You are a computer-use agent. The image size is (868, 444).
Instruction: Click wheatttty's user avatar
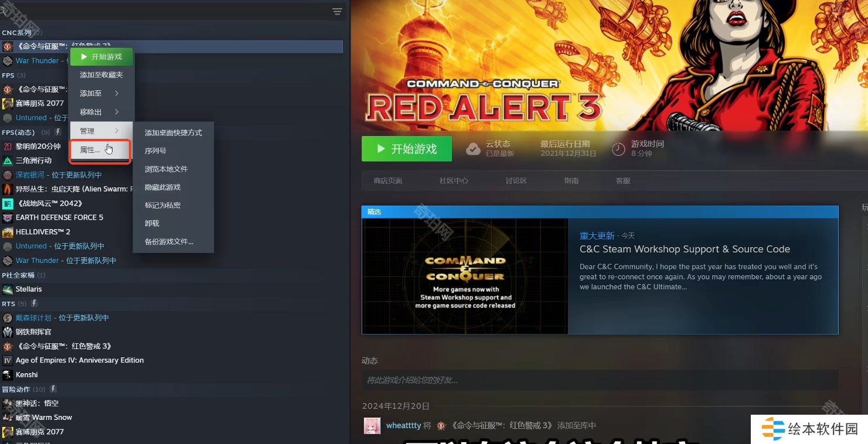click(x=372, y=426)
